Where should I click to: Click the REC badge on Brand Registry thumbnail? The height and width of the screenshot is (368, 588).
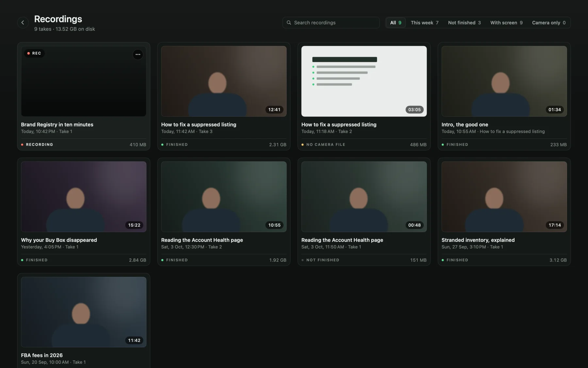[34, 53]
